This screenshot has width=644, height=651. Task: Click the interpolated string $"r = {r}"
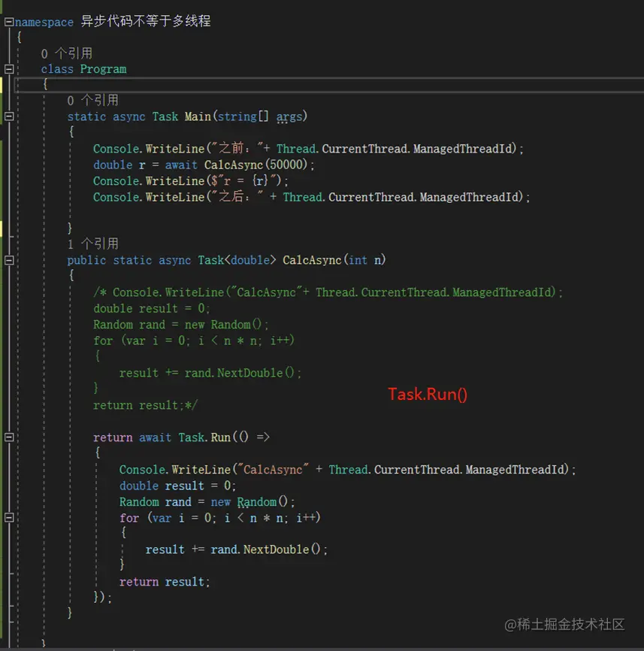tap(243, 181)
